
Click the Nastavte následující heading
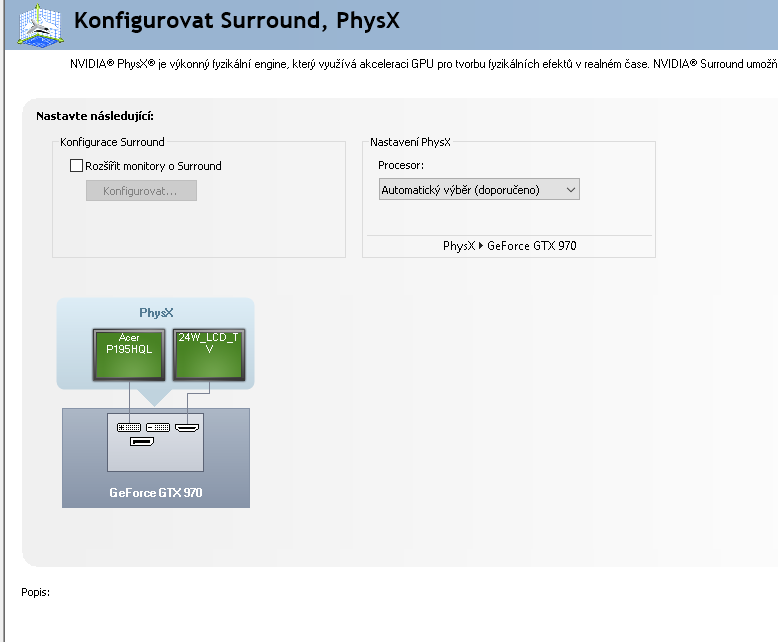[95, 116]
